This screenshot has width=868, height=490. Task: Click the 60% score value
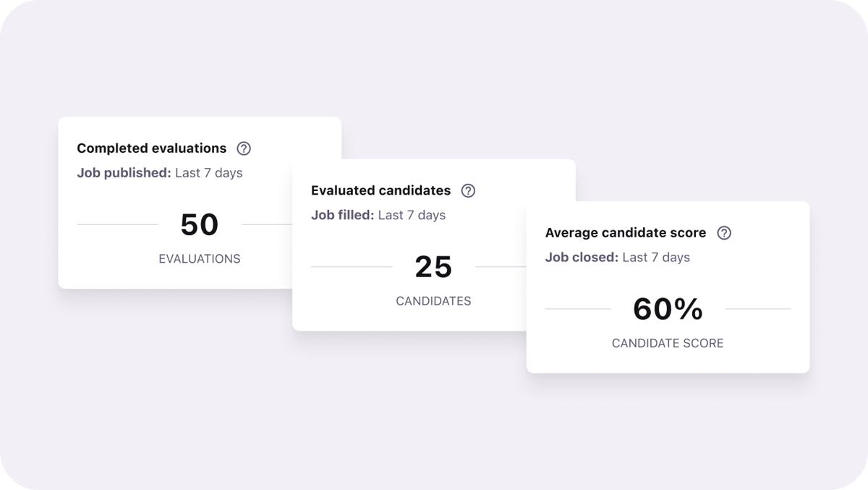coord(668,310)
